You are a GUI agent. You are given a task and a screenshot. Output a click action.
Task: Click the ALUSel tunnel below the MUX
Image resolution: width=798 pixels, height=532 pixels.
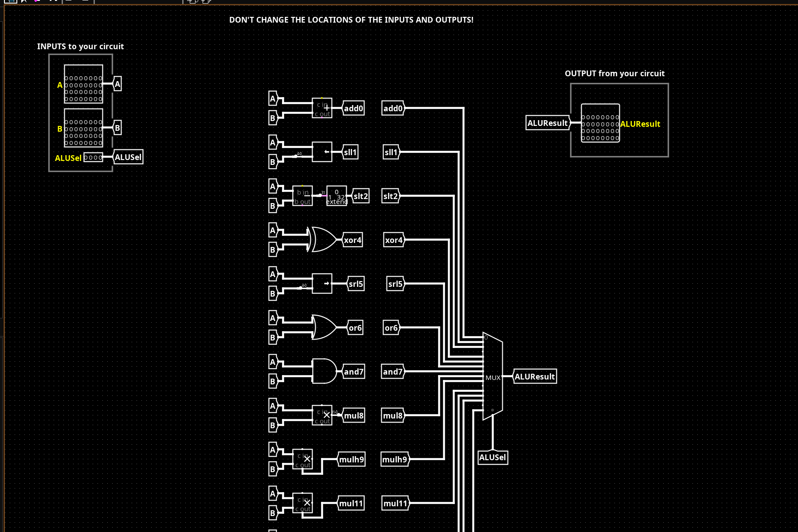coord(493,458)
